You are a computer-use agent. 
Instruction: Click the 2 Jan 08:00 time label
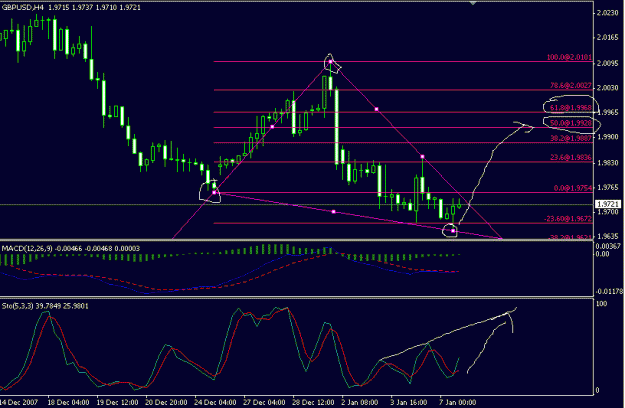[x=360, y=402]
